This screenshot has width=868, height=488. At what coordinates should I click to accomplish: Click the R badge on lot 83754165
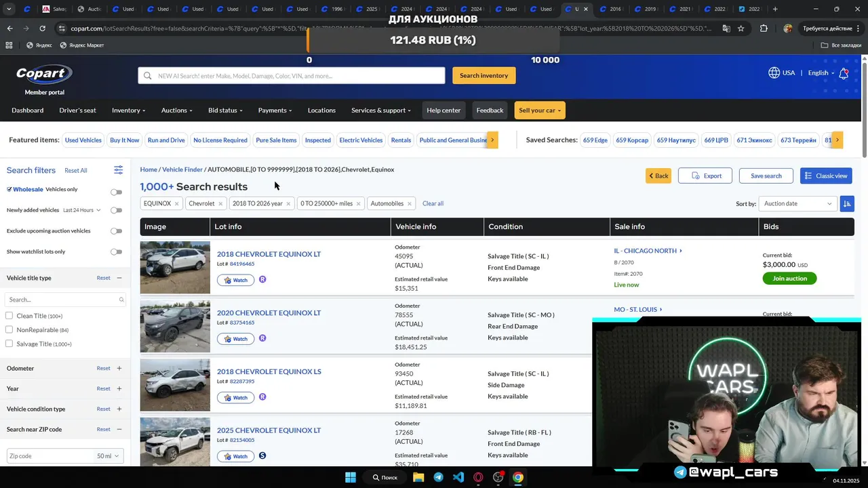click(262, 338)
